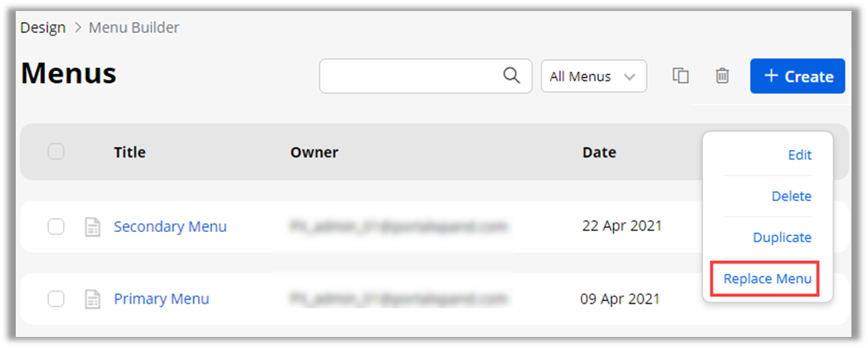Select Duplicate in the context menu
Image resolution: width=868 pixels, height=348 pixels.
point(782,238)
